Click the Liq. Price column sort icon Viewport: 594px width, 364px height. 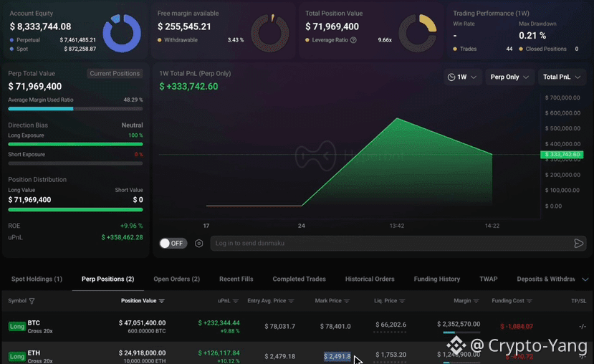[402, 301]
